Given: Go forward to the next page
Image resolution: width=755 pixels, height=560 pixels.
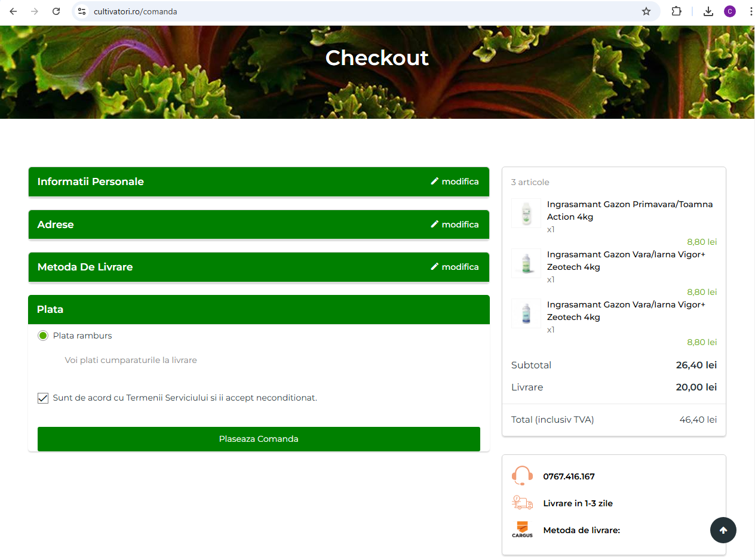Looking at the screenshot, I should point(35,11).
